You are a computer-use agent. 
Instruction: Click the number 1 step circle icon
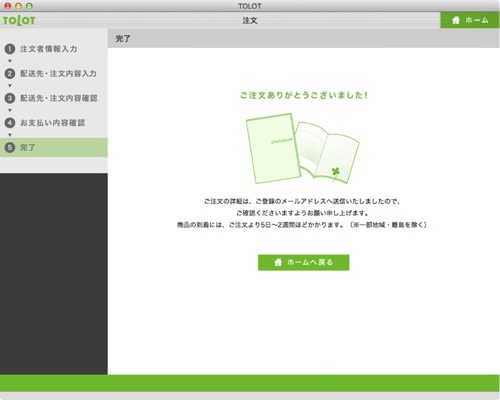pos(10,49)
